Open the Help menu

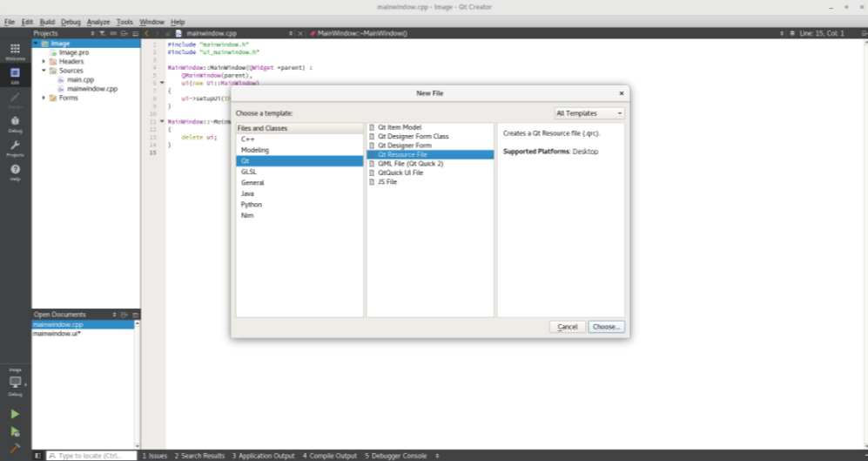tap(178, 22)
